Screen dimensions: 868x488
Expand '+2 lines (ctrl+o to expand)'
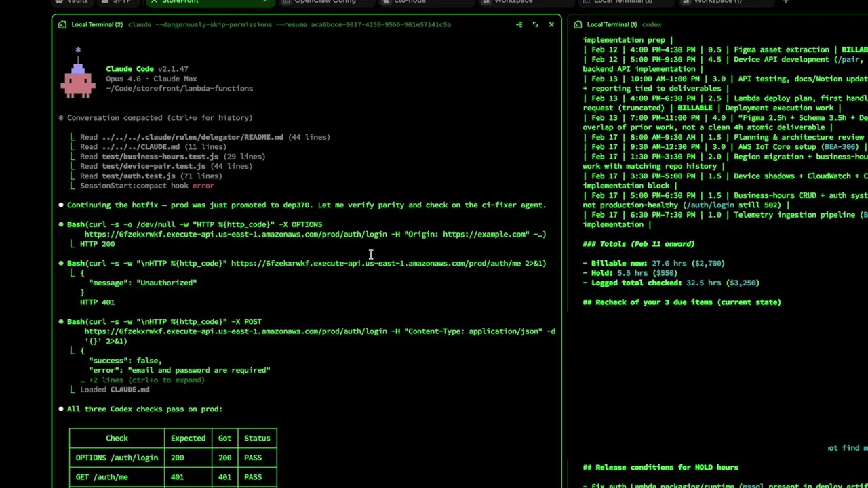142,380
